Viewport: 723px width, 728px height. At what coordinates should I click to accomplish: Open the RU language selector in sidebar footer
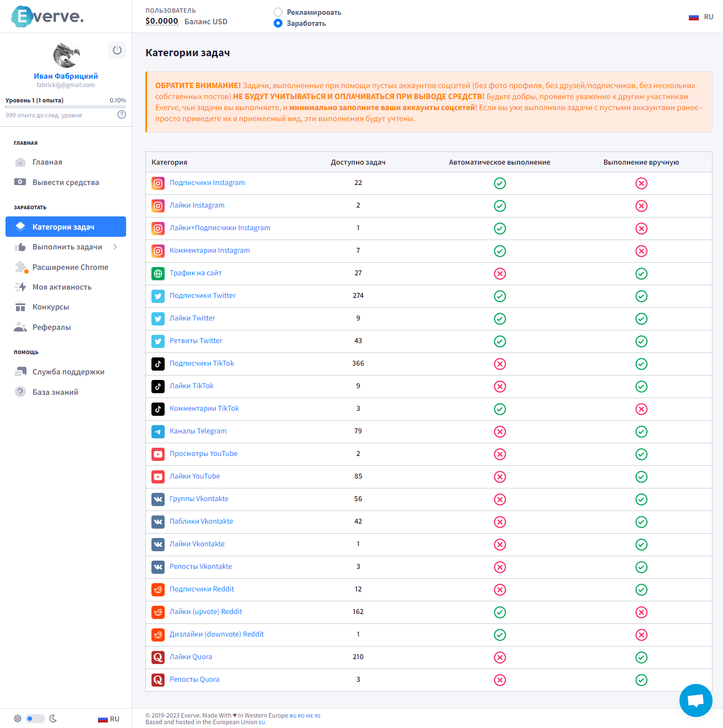point(108,719)
